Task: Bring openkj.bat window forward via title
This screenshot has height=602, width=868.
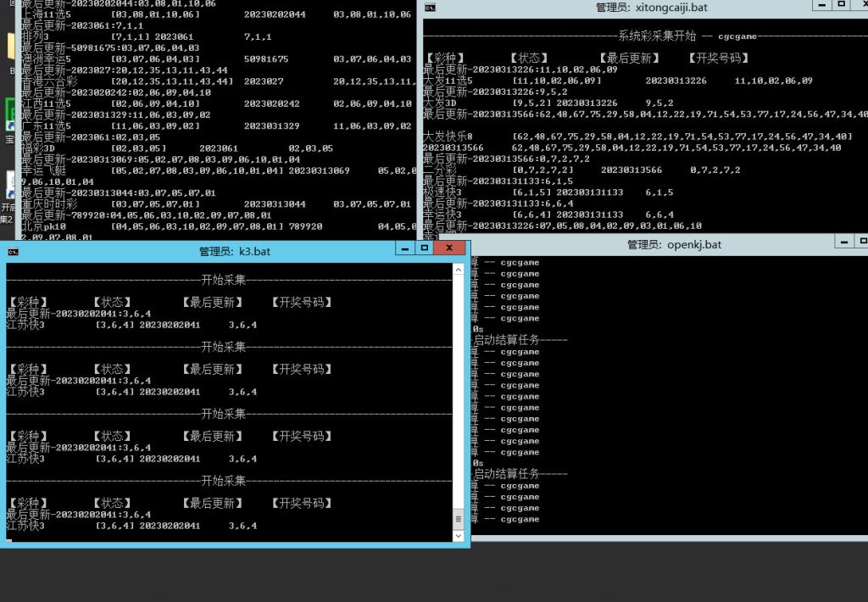Action: [x=674, y=244]
